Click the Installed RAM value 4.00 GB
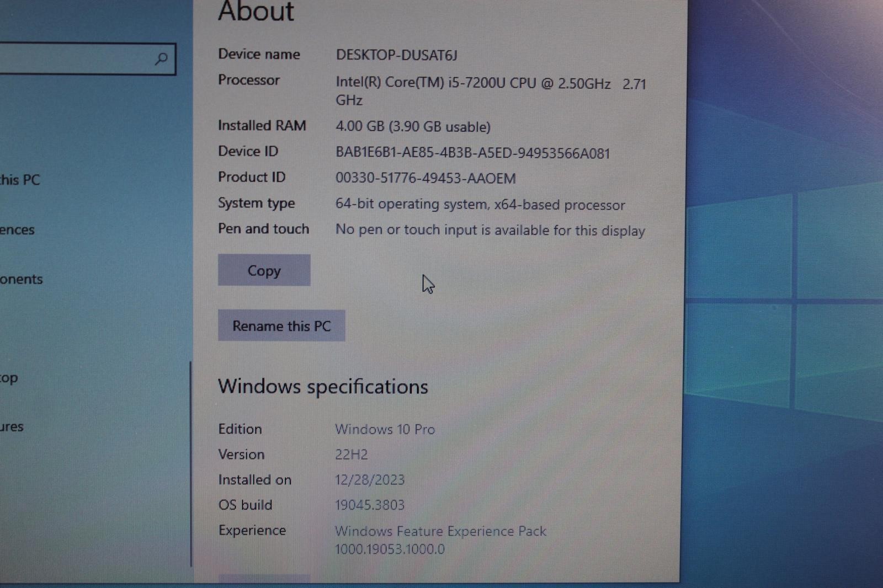The height and width of the screenshot is (588, 883). point(413,126)
